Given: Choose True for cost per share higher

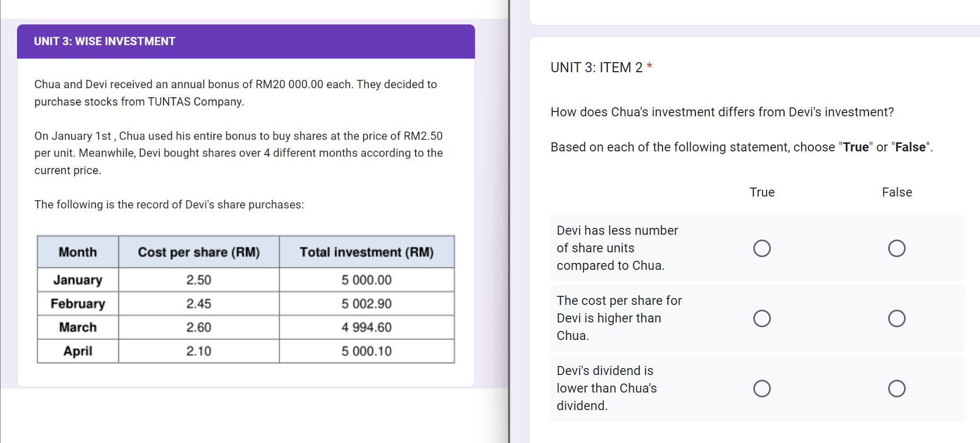Looking at the screenshot, I should pos(762,318).
